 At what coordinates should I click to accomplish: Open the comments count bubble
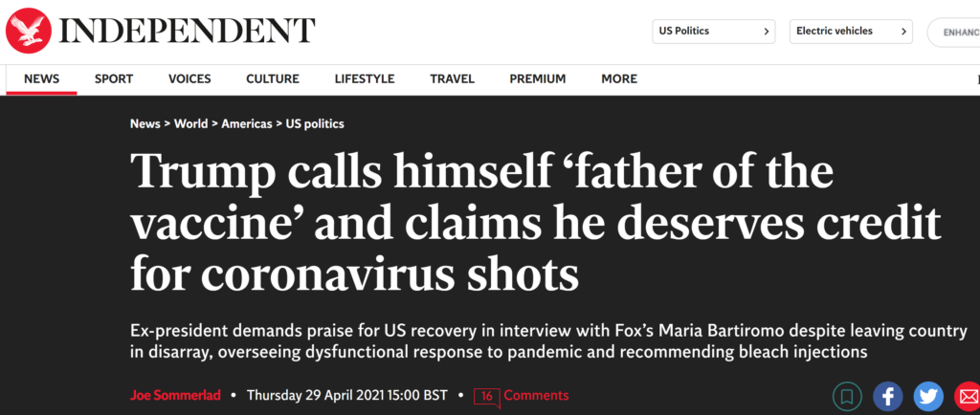pyautogui.click(x=487, y=396)
